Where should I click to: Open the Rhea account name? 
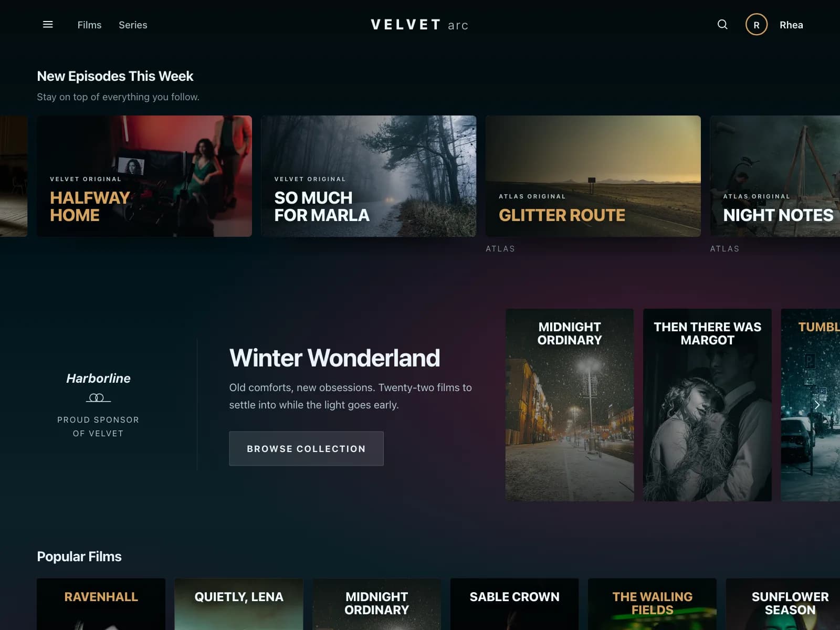tap(791, 25)
